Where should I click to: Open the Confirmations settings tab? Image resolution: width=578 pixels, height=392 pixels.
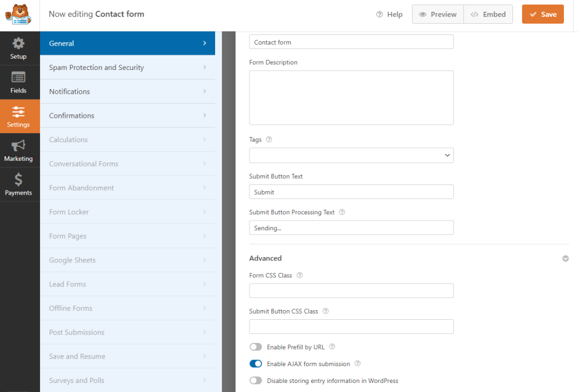(128, 115)
